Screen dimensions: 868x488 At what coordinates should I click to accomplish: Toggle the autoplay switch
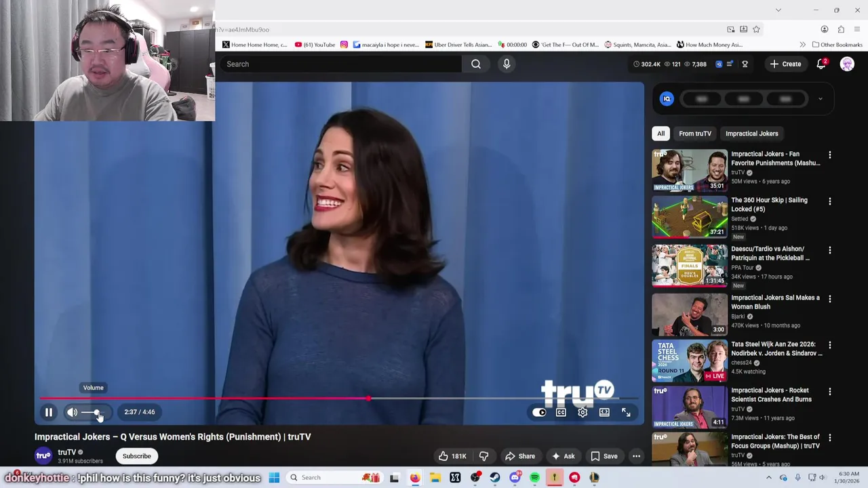pyautogui.click(x=539, y=412)
